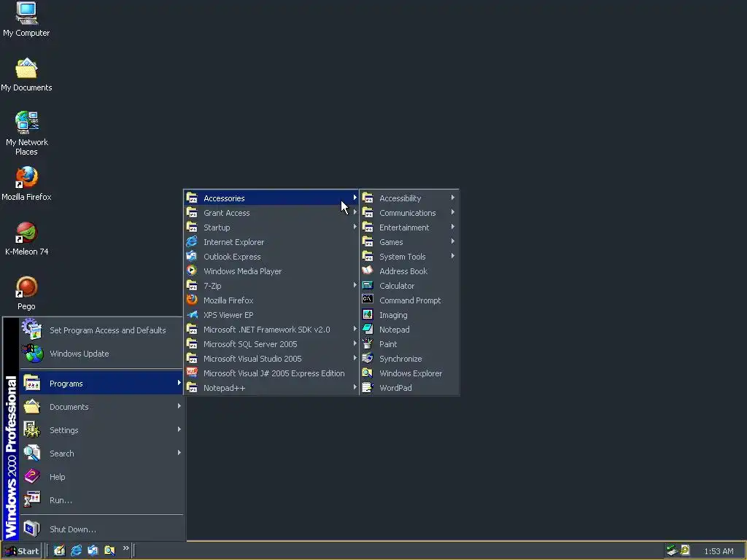
Task: Launch Outlook Express from Programs menu
Action: [x=271, y=256]
